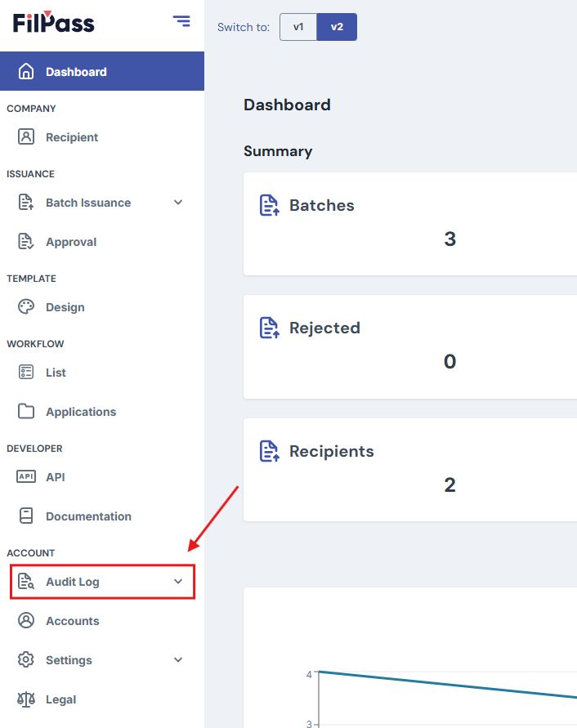Click the COMPANY section header

[x=31, y=108]
